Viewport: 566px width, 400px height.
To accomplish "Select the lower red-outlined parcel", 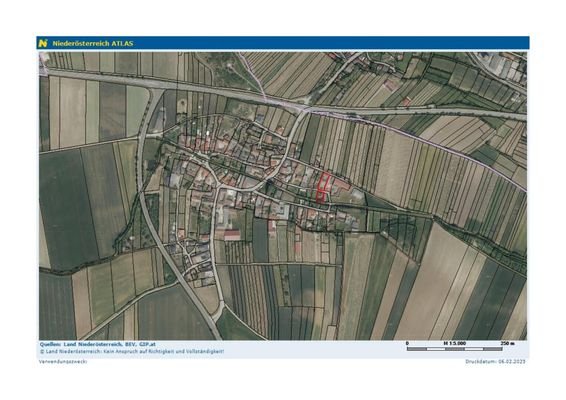I will (321, 197).
